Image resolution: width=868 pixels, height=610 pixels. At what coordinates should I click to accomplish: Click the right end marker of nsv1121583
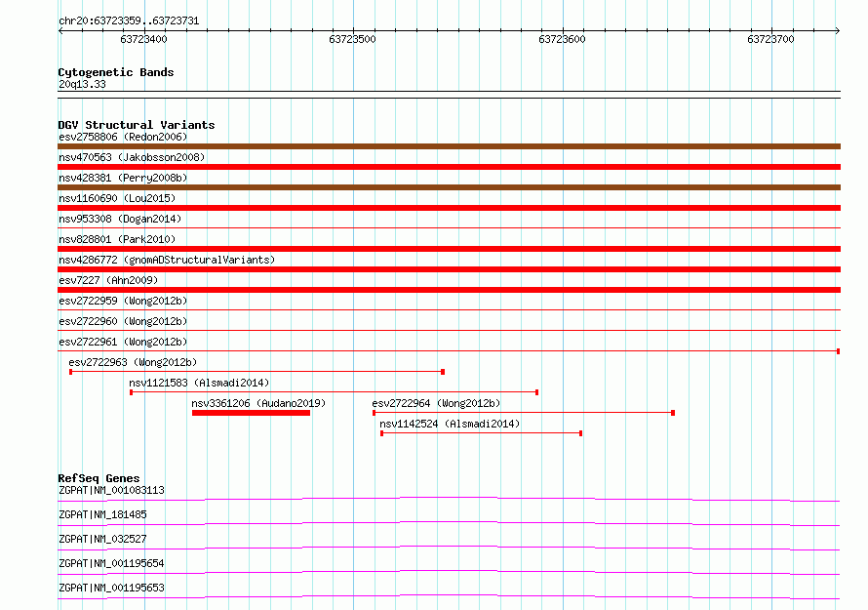[x=537, y=392]
